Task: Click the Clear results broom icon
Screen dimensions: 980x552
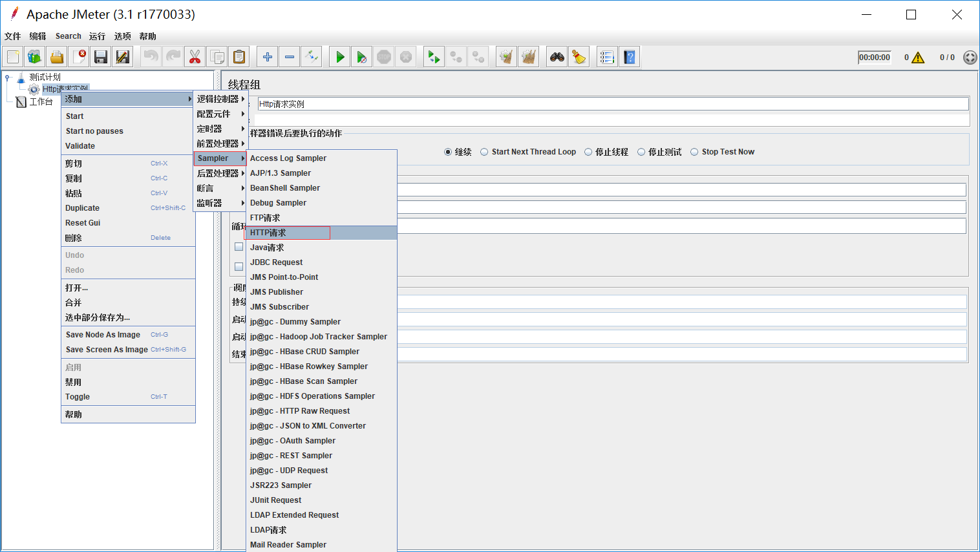Action: tap(506, 57)
